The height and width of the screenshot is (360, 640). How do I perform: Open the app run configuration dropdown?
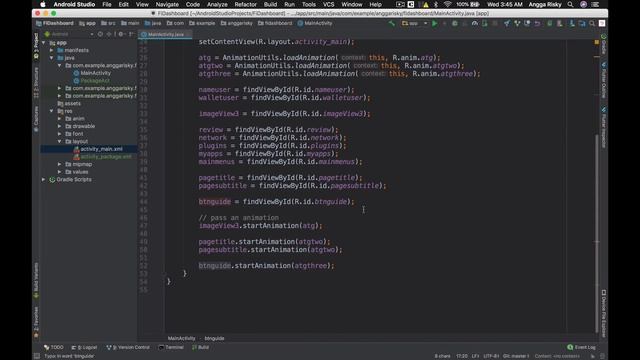tap(415, 24)
